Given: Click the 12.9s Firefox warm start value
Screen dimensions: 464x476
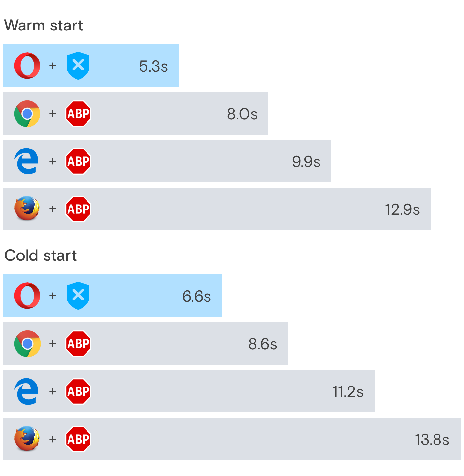Looking at the screenshot, I should point(402,209).
